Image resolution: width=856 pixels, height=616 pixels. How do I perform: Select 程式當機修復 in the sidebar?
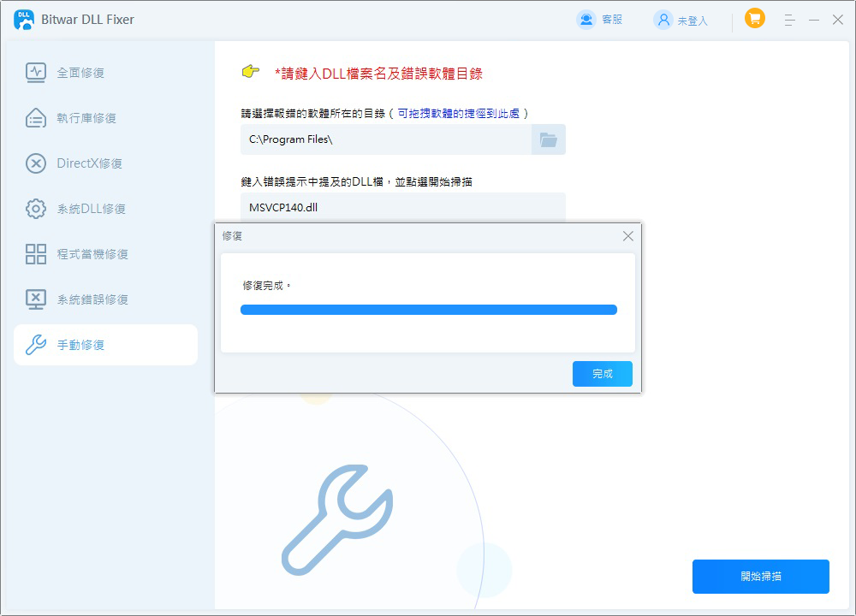[105, 254]
